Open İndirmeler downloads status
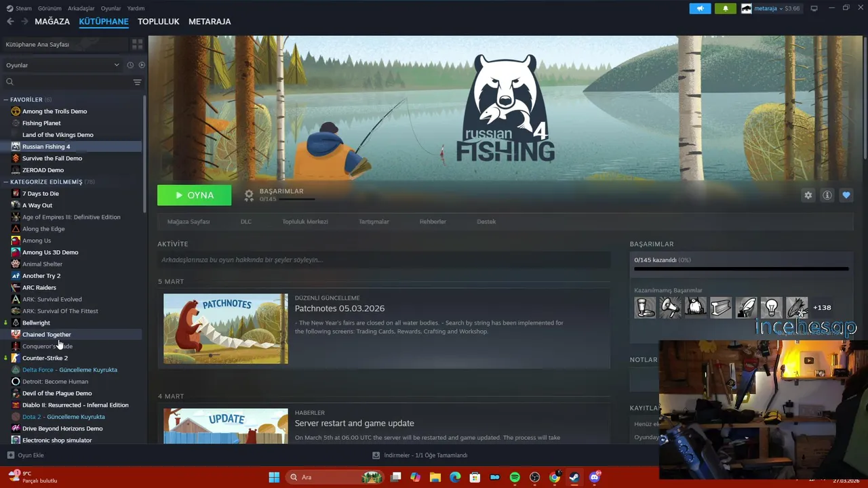The image size is (868, 488). click(420, 455)
